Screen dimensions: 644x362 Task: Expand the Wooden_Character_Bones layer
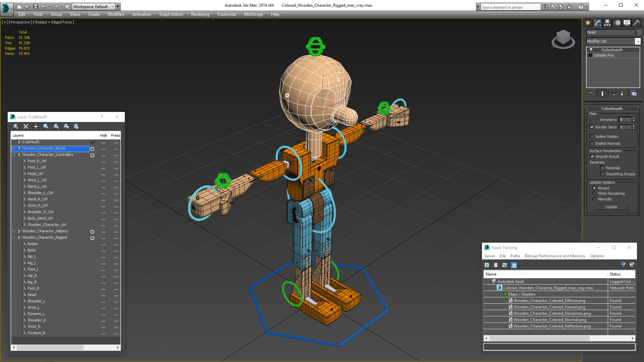(14, 148)
